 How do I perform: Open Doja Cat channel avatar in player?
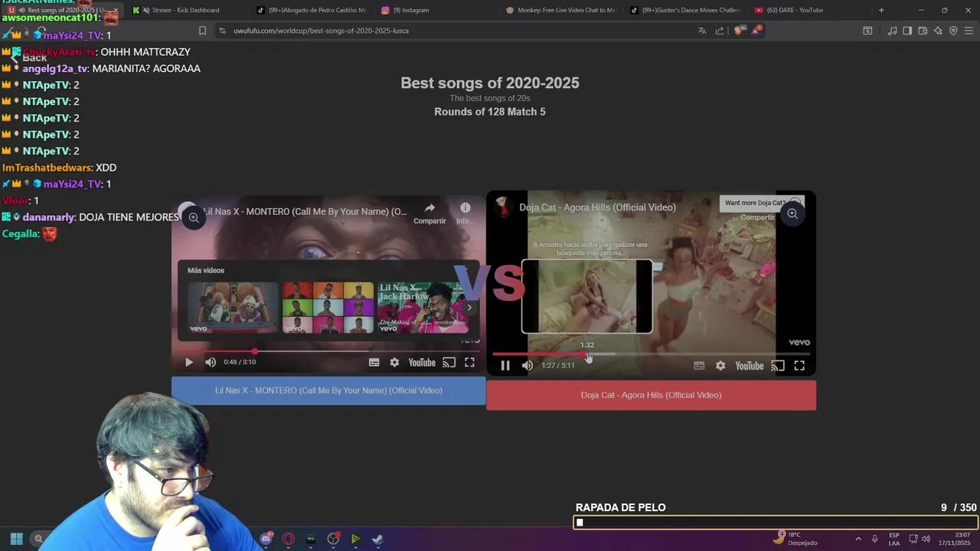[502, 207]
